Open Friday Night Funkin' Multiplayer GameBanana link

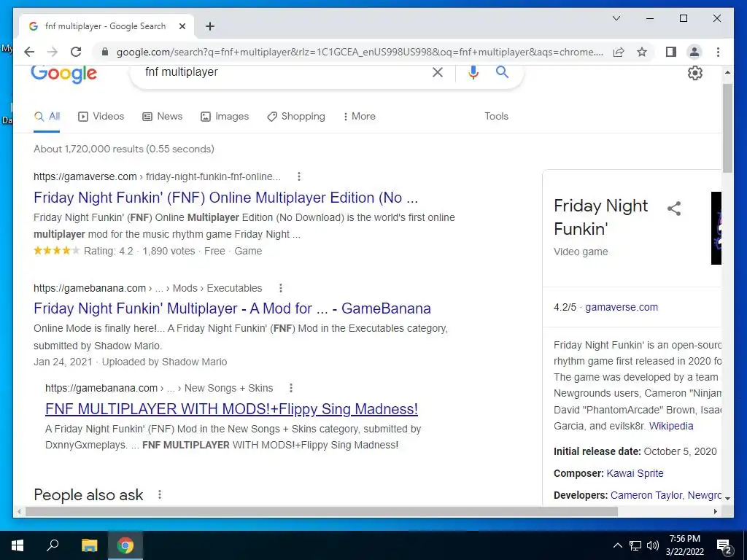pos(233,308)
